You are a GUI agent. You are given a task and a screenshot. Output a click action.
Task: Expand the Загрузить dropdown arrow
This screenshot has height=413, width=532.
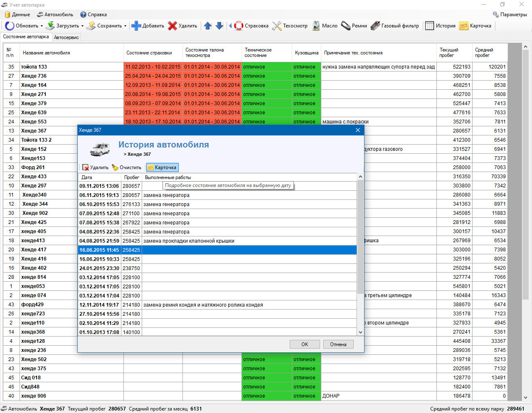click(82, 26)
